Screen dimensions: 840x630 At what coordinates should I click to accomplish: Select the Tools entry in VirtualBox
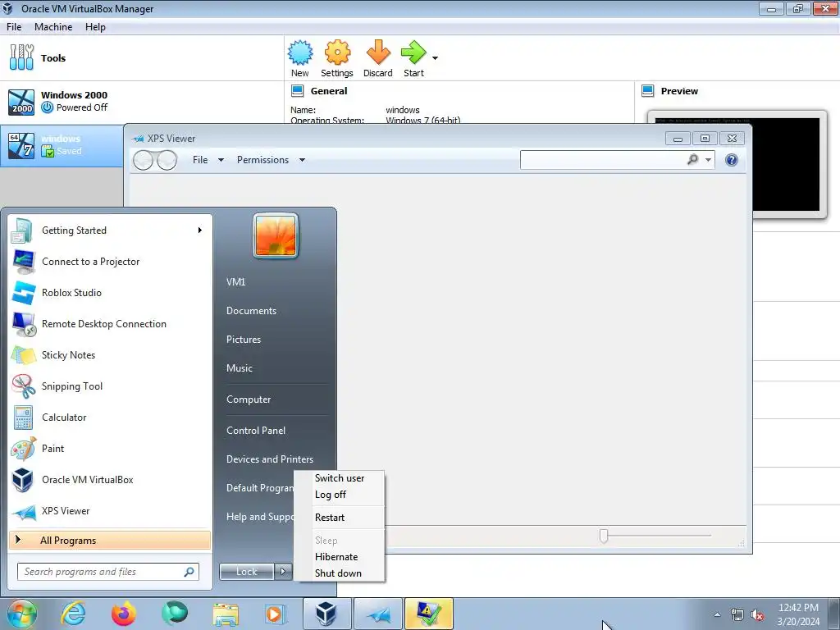[x=141, y=58]
